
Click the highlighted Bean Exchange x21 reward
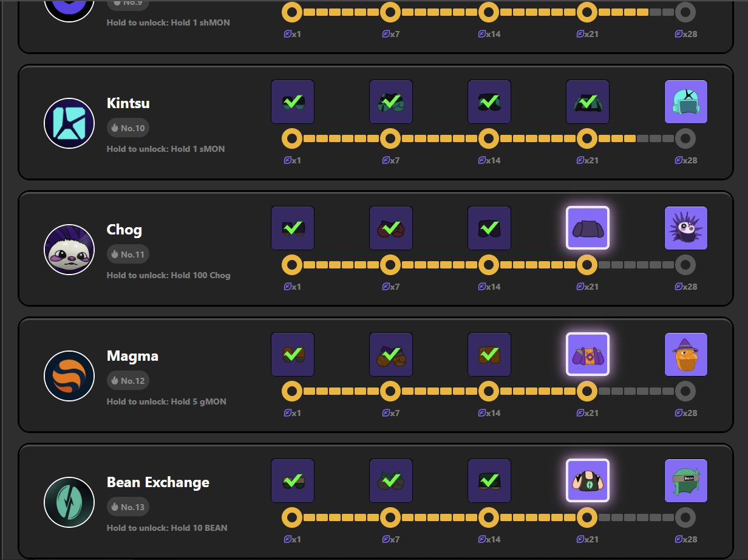(x=587, y=480)
